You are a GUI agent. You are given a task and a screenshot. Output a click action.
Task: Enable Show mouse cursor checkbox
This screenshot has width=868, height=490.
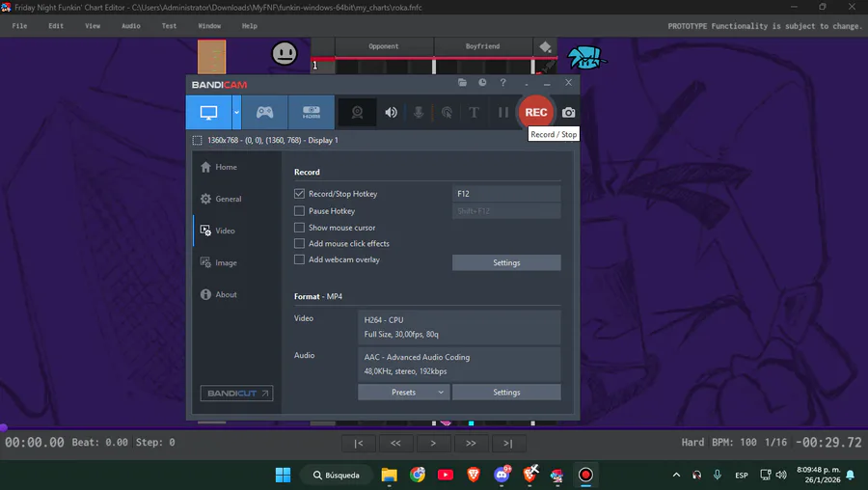[x=300, y=228]
